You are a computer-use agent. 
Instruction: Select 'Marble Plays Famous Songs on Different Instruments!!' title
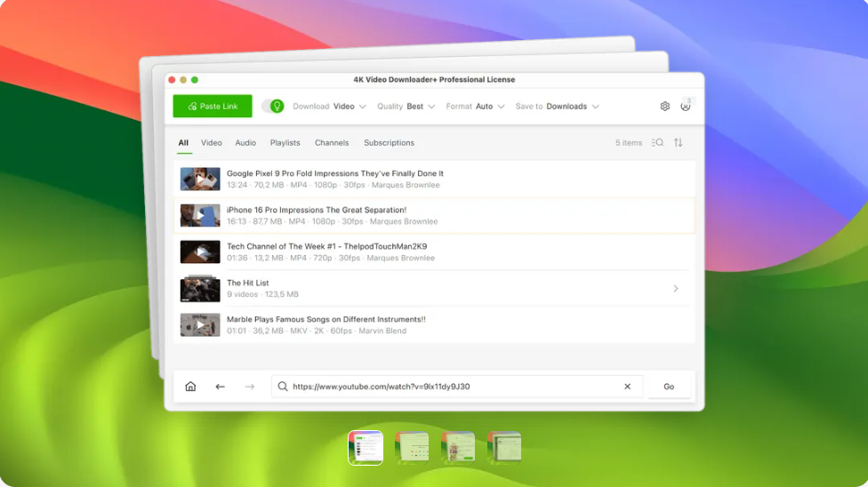(x=326, y=319)
